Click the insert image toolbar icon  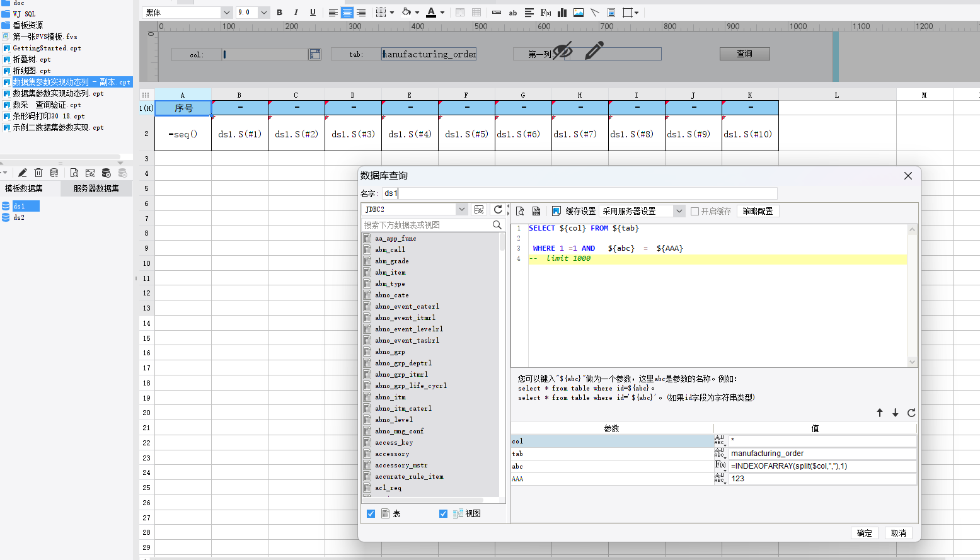coord(579,13)
